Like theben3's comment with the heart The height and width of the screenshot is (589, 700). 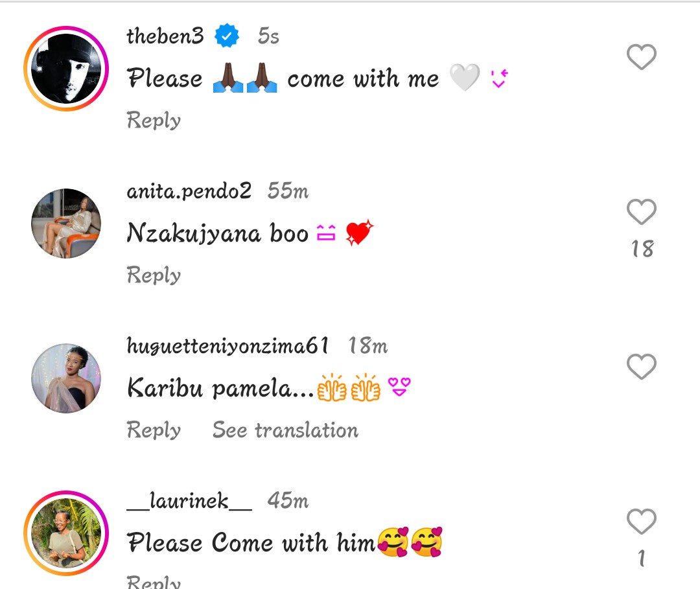642,58
